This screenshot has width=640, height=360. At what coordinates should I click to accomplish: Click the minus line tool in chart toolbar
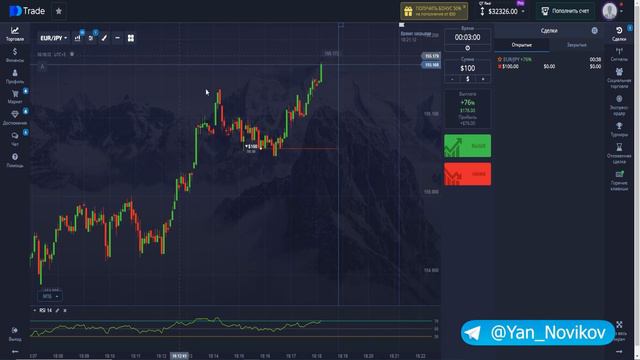coord(118,38)
